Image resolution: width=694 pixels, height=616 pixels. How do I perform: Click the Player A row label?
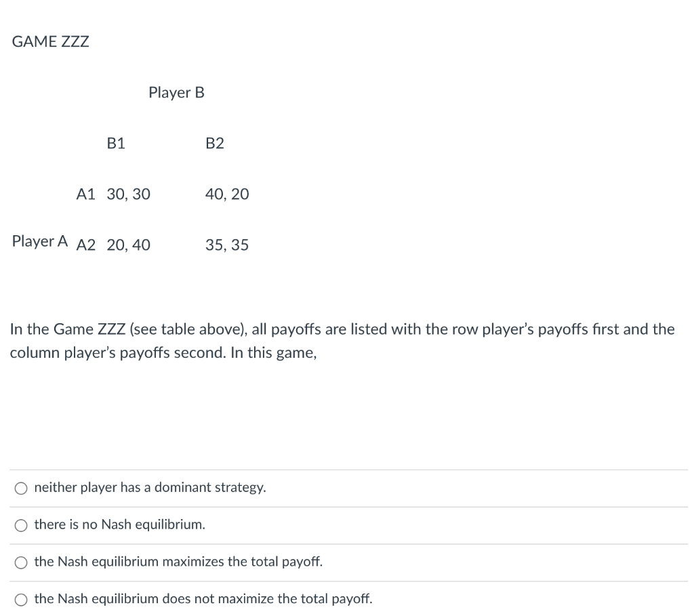click(39, 241)
